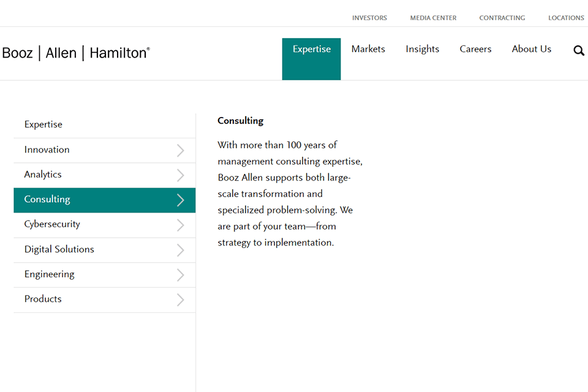Expand the Products chevron arrow
The height and width of the screenshot is (392, 588).
(180, 300)
